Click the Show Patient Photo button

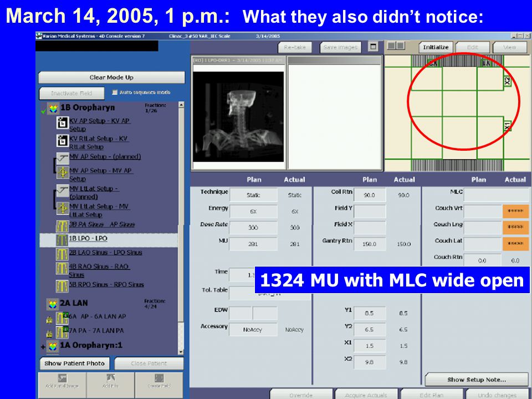75,364
